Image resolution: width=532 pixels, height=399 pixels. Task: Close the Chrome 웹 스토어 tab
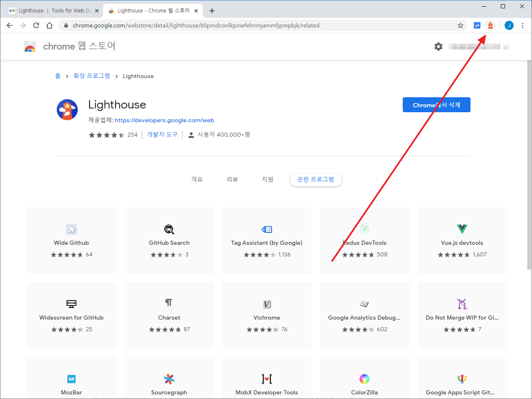tap(196, 11)
